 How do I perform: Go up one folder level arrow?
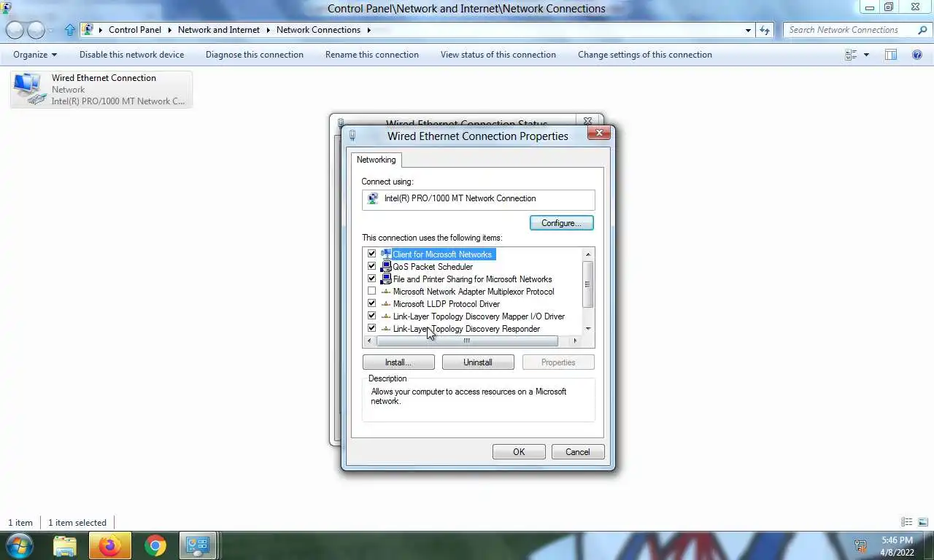(70, 30)
